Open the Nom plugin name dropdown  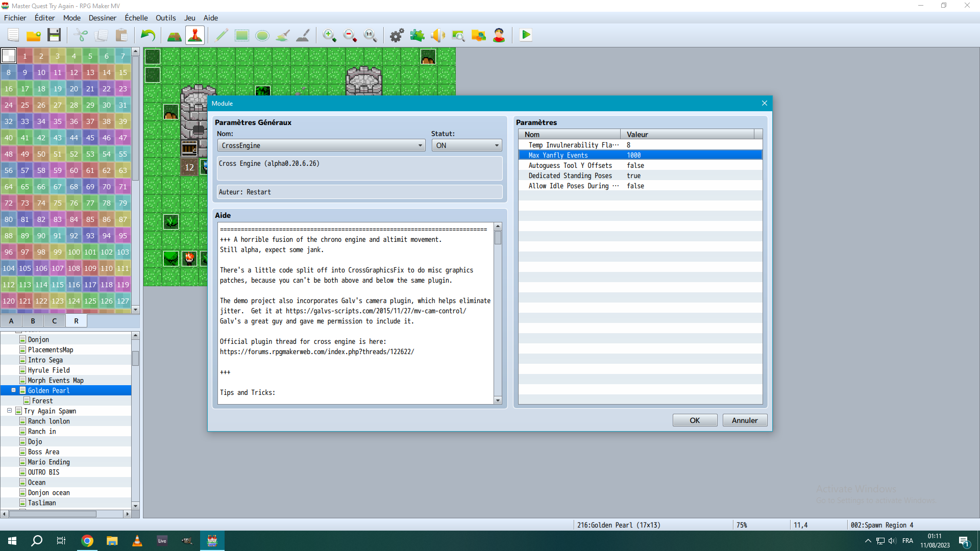322,145
